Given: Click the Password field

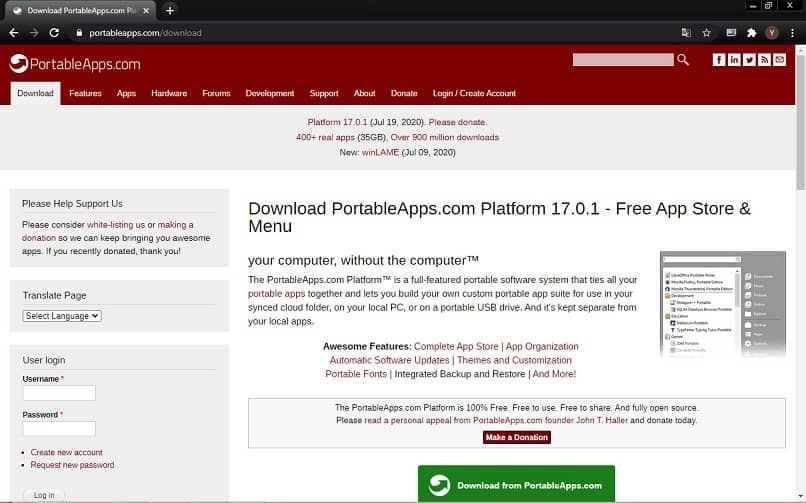Looking at the screenshot, I should [59, 429].
